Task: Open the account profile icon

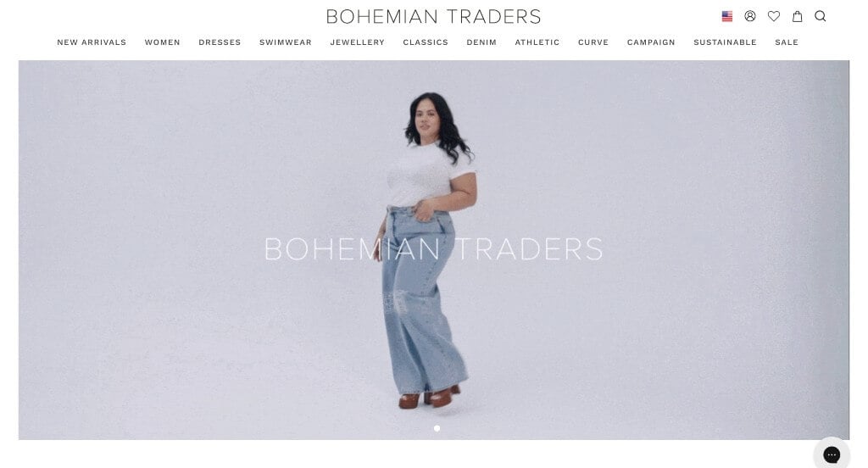Action: click(x=750, y=16)
